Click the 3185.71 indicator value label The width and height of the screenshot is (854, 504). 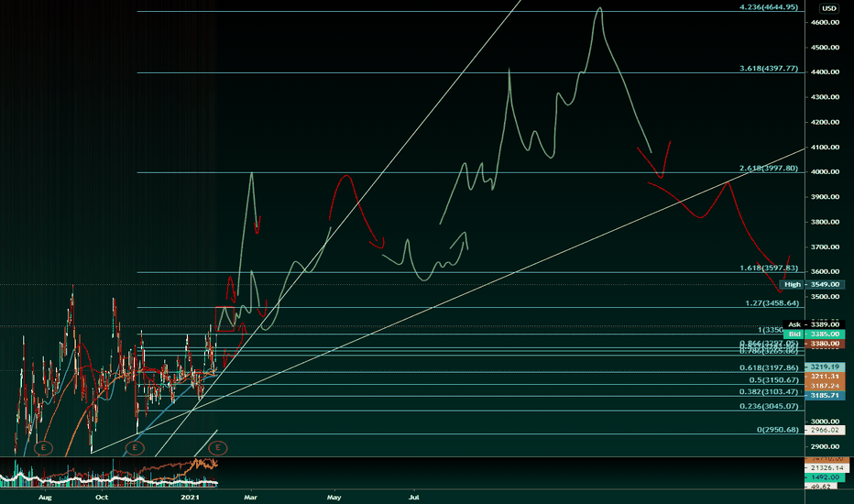(825, 396)
